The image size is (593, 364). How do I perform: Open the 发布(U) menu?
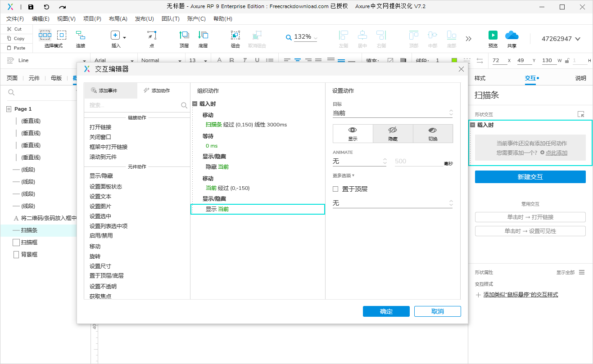(x=145, y=18)
